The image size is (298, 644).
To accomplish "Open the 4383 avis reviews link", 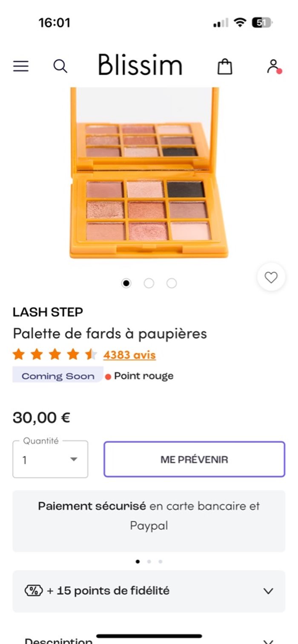I will pyautogui.click(x=129, y=355).
